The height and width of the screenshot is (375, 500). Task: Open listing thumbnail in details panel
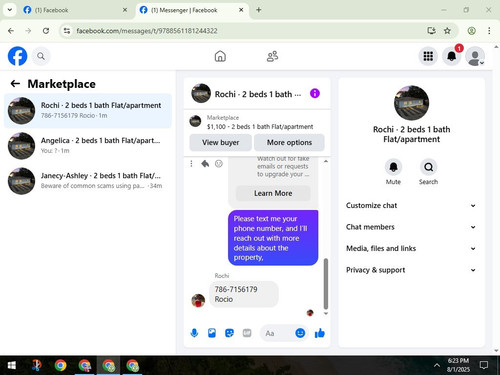click(411, 103)
